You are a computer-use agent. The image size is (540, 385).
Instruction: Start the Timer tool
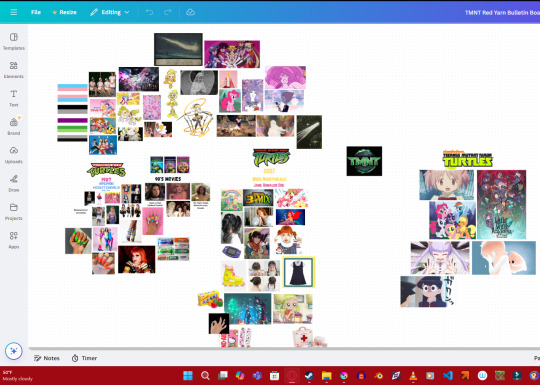pyautogui.click(x=84, y=358)
